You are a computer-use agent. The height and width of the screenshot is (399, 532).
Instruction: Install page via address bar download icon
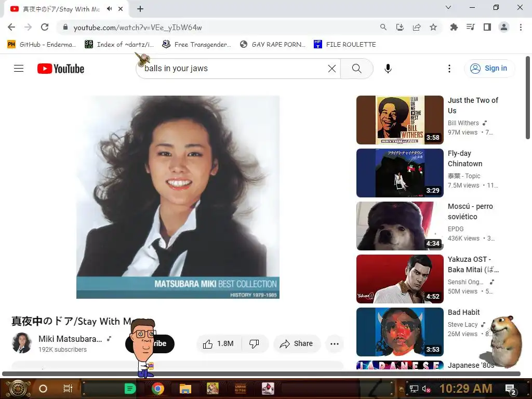[400, 27]
